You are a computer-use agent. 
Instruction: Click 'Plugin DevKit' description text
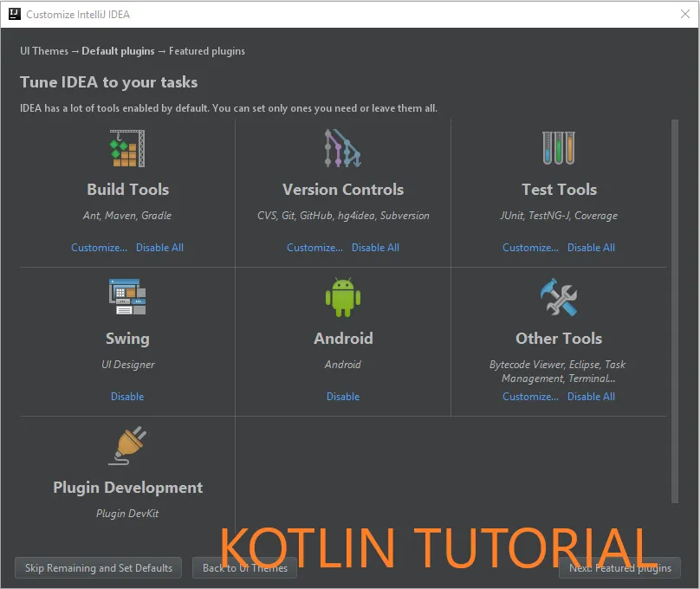(x=127, y=514)
